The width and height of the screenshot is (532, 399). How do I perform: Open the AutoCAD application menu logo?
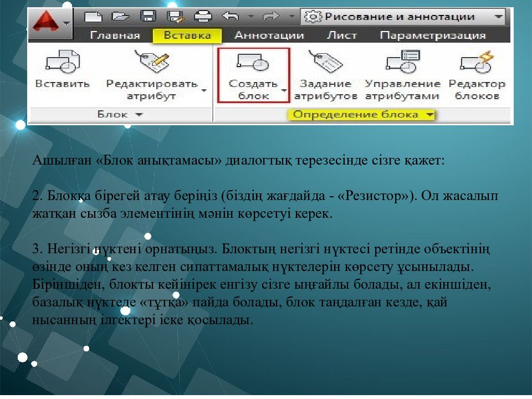pyautogui.click(x=46, y=22)
